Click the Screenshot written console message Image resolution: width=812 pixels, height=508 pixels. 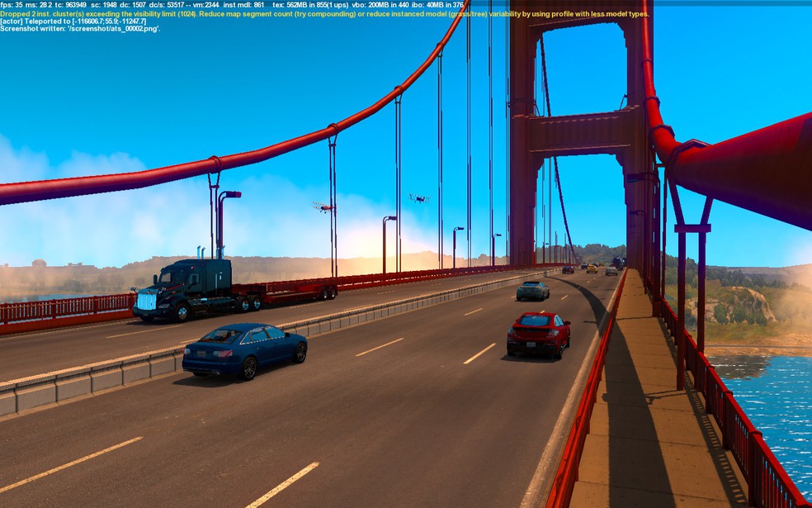[80, 29]
